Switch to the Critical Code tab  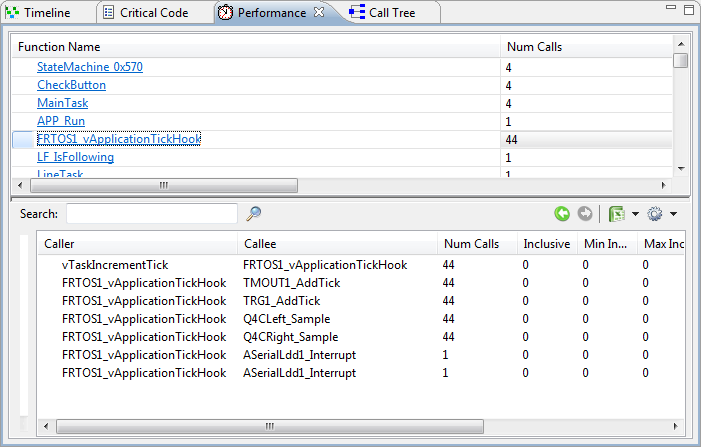tap(153, 13)
